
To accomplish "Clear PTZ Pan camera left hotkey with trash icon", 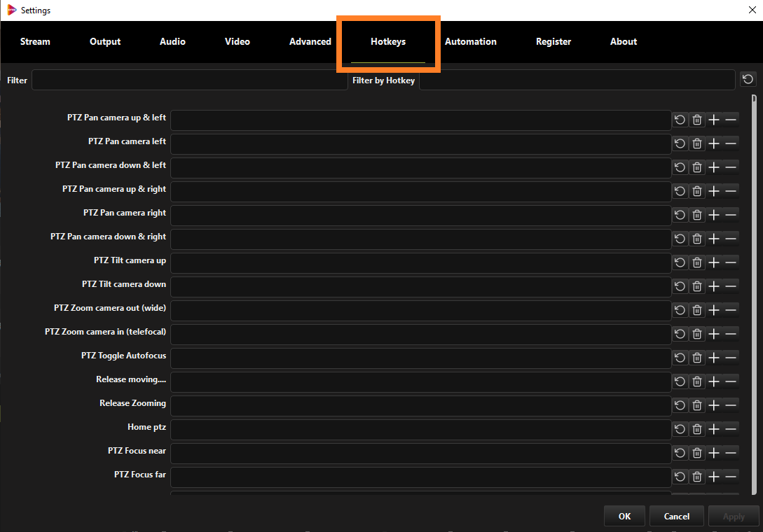I will [x=697, y=143].
